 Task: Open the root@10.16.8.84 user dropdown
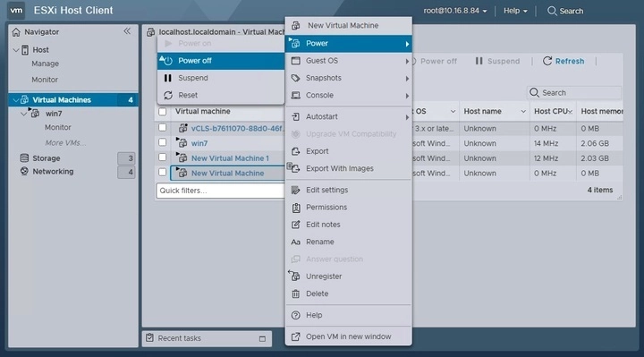[x=455, y=11]
